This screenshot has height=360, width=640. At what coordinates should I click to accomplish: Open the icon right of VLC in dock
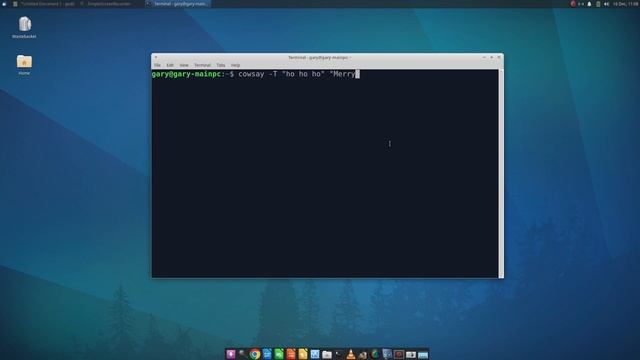(x=363, y=354)
